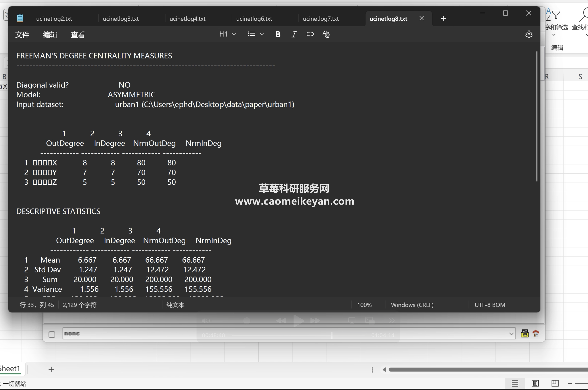Tick the checkbox left of none field
The height and width of the screenshot is (390, 588).
tap(52, 335)
